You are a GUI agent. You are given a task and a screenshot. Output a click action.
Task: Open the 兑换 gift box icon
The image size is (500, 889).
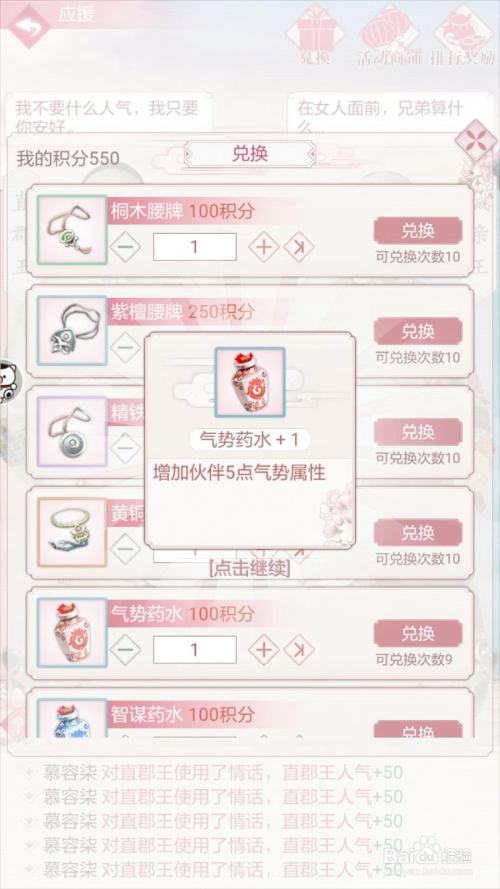click(x=316, y=32)
